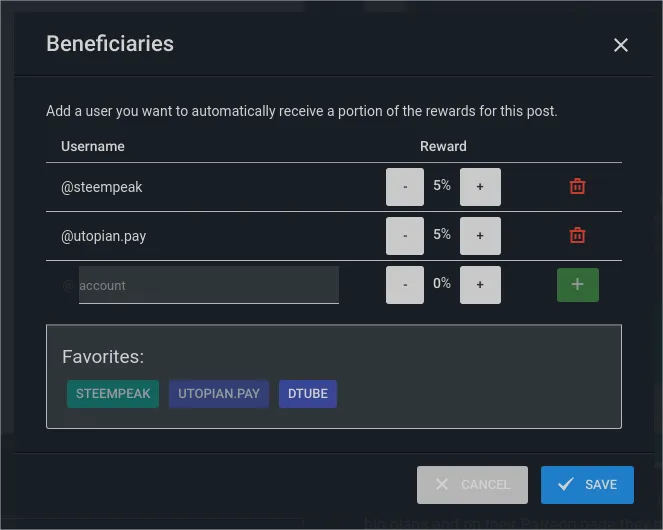Click the CANCEL button
The height and width of the screenshot is (530, 663).
click(472, 485)
